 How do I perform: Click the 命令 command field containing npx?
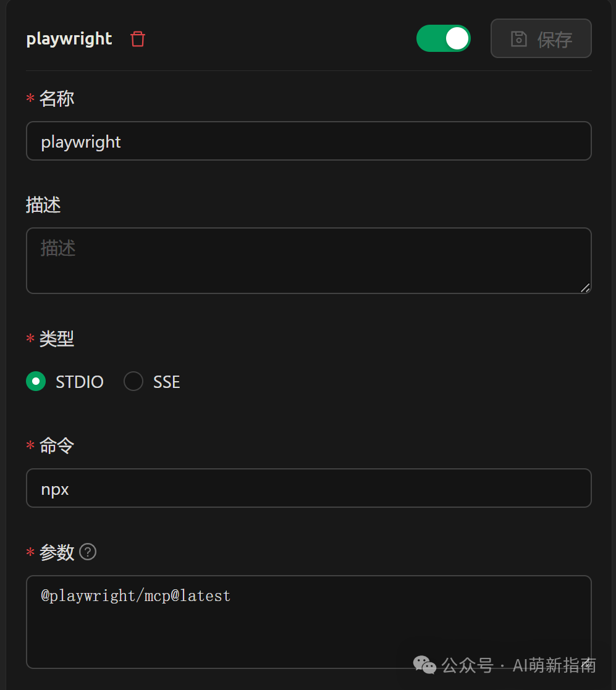pyautogui.click(x=308, y=488)
